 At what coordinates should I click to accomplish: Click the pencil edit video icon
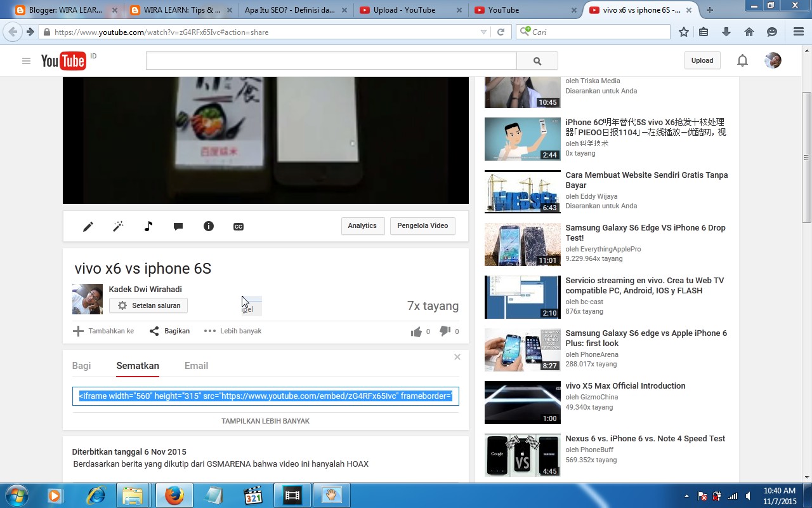click(88, 227)
